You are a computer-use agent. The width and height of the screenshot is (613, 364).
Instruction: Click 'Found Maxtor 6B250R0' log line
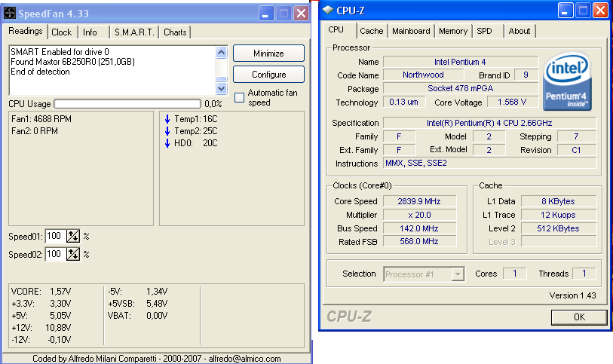(x=72, y=62)
